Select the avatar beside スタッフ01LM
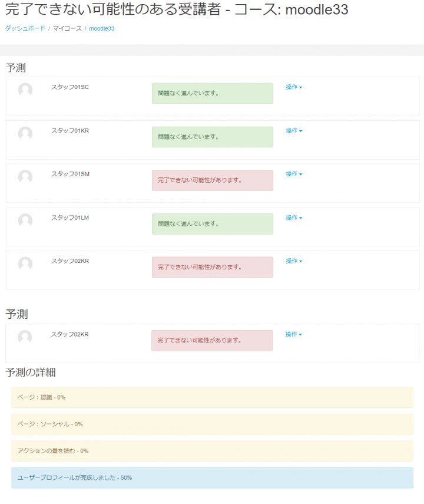Viewport: 424px width, 504px height. pyautogui.click(x=25, y=220)
